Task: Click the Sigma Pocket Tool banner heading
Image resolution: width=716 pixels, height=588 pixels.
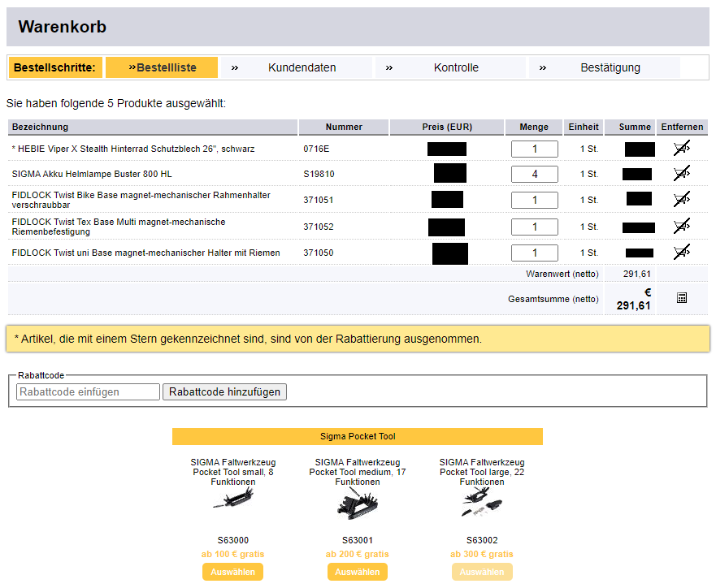Action: tap(358, 436)
